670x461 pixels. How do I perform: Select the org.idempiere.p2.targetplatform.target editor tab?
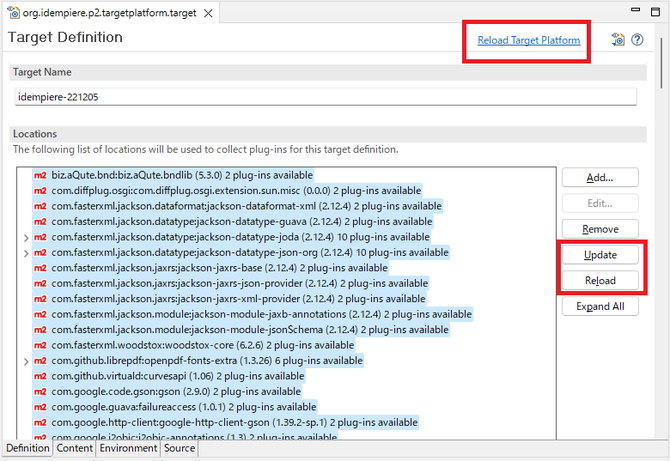[x=109, y=13]
